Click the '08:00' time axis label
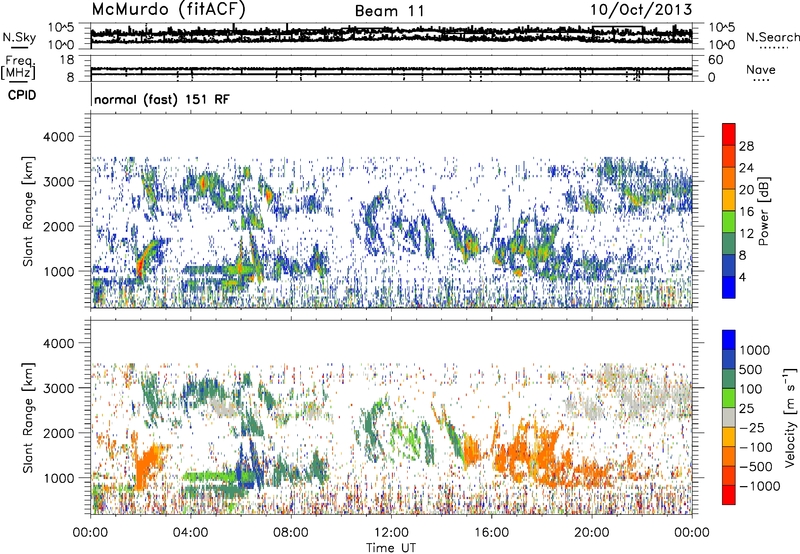 pos(291,533)
